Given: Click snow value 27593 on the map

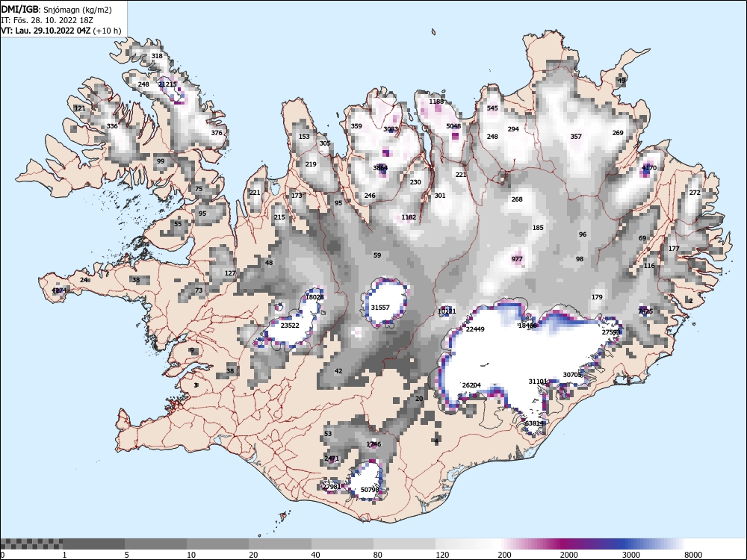Looking at the screenshot, I should pyautogui.click(x=611, y=332).
